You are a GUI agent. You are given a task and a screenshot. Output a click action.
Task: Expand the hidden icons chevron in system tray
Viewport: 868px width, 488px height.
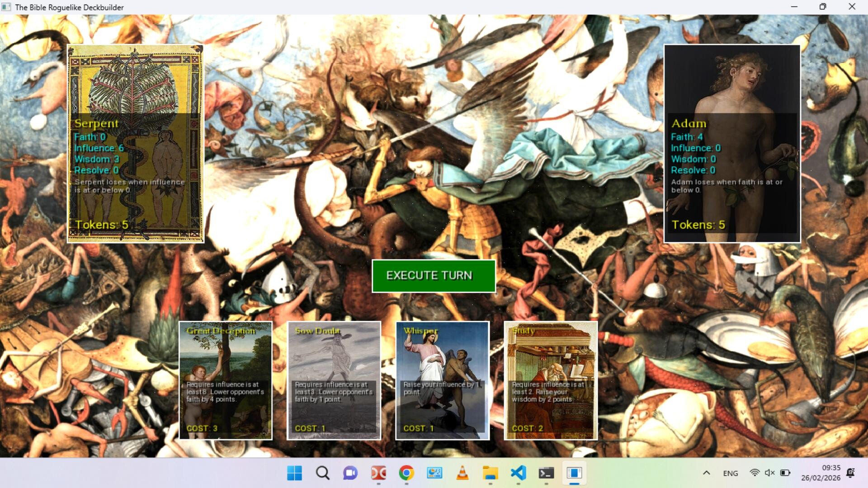(706, 474)
